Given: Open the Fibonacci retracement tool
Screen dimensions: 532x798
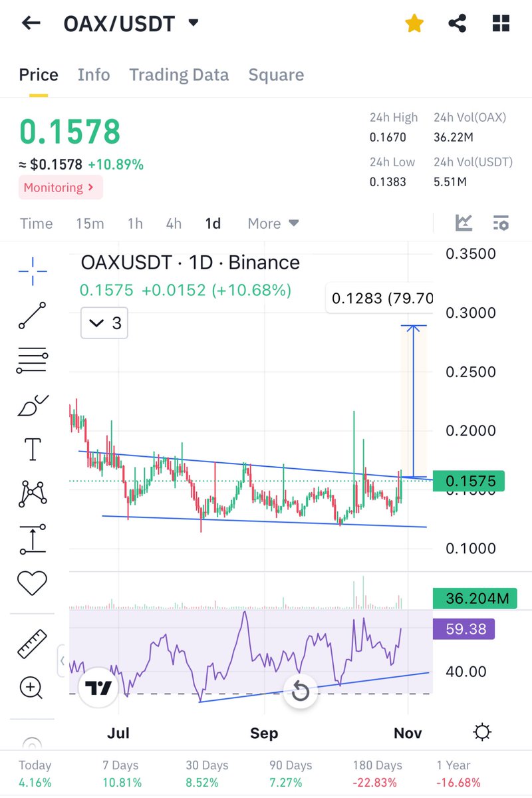Looking at the screenshot, I should [x=31, y=361].
